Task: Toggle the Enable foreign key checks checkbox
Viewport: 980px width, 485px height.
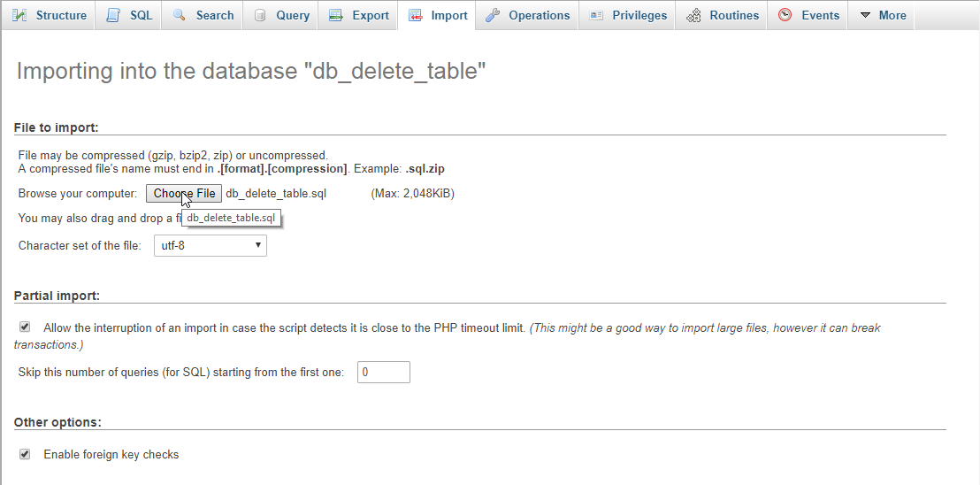Action: click(x=25, y=454)
